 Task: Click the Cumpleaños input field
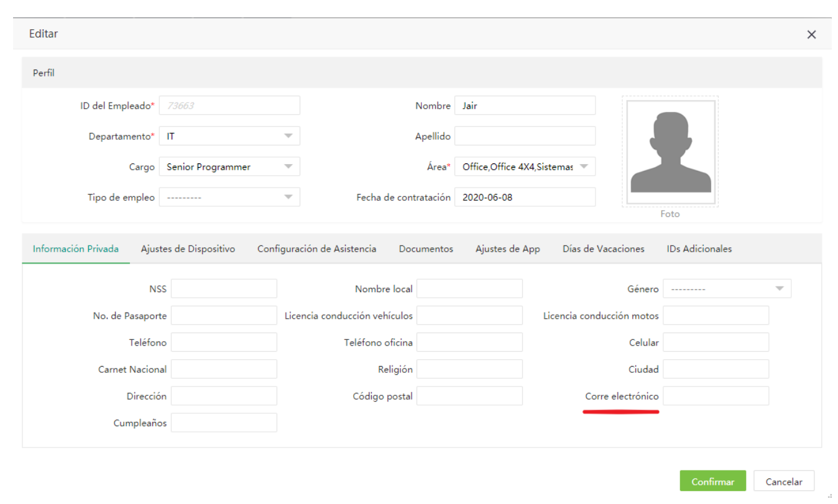pyautogui.click(x=224, y=423)
